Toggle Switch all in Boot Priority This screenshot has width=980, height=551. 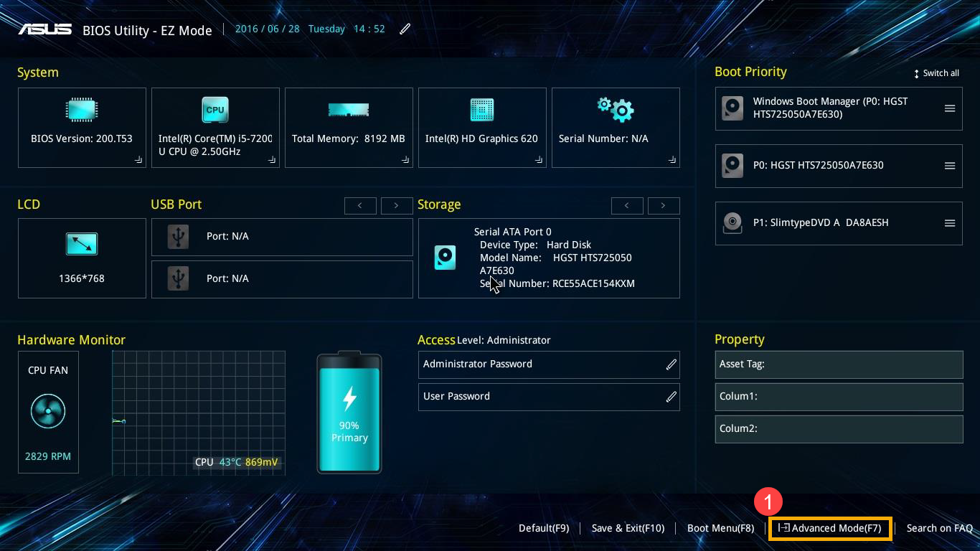[936, 72]
